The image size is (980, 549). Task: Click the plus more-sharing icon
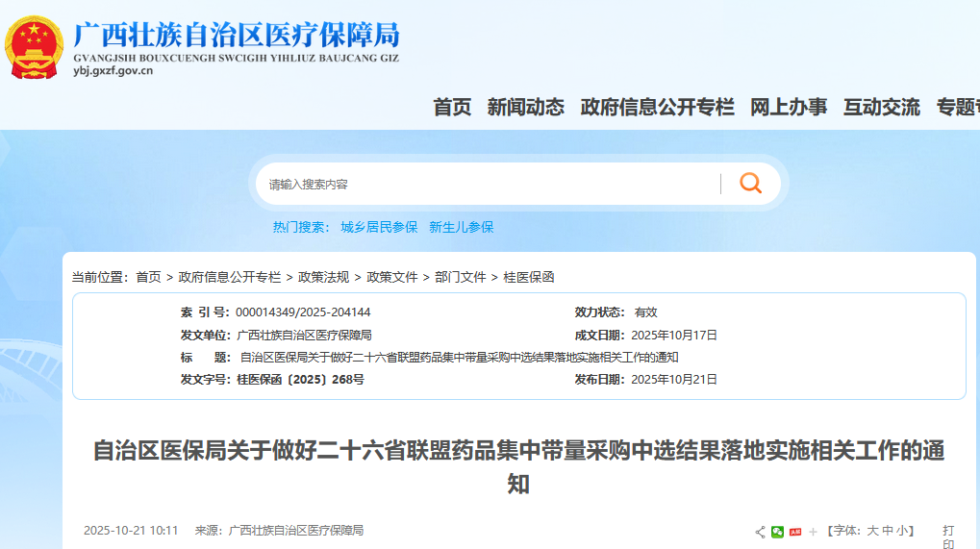point(813,531)
